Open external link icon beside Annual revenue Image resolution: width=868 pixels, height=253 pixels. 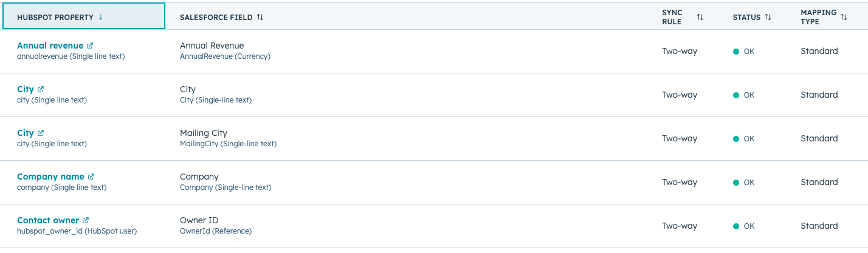(x=90, y=46)
